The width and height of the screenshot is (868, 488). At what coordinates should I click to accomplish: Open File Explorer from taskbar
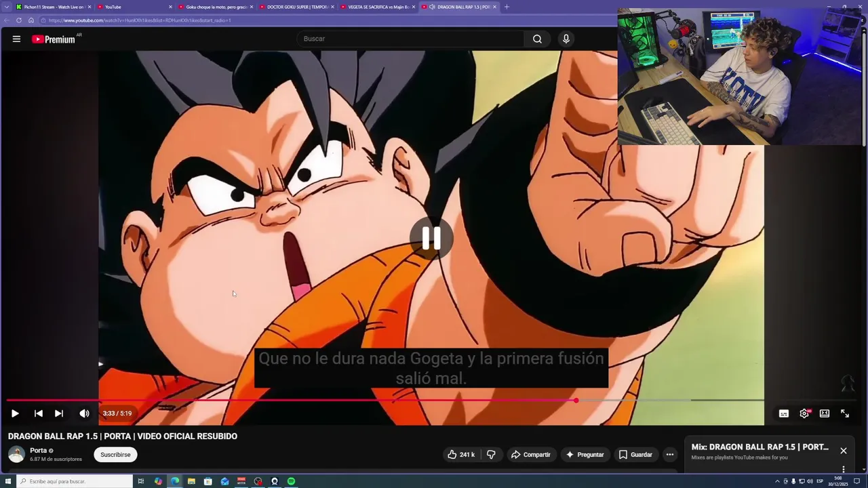pos(191,481)
